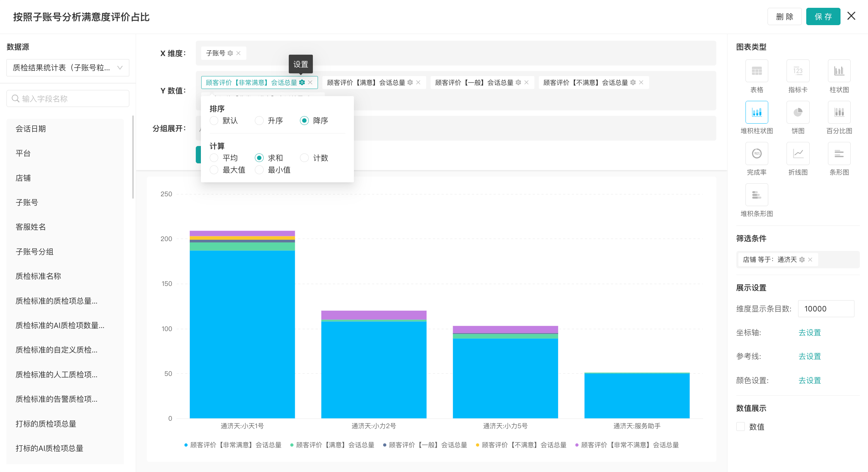This screenshot has width=868, height=472.
Task: Click 去设置 for 颜色设置
Action: pyautogui.click(x=810, y=380)
